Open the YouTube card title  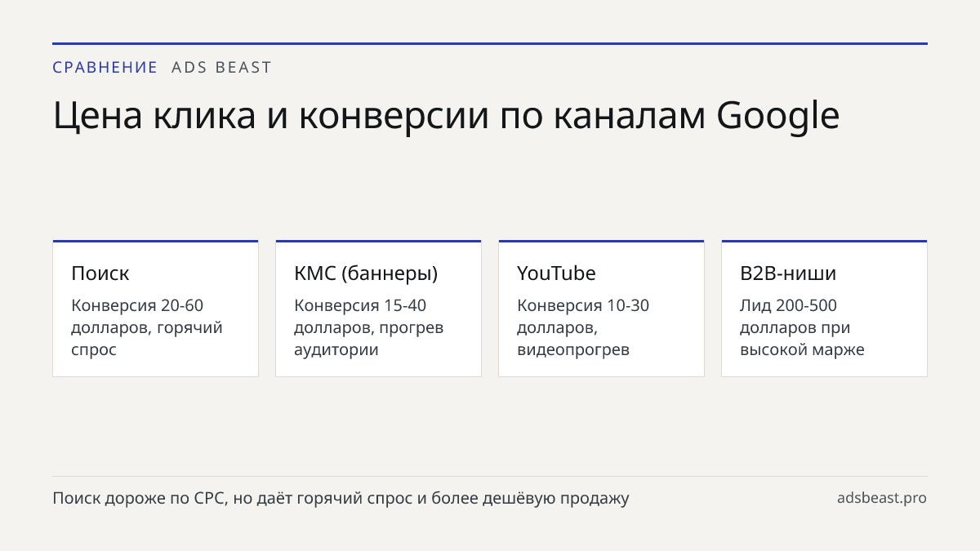(556, 273)
